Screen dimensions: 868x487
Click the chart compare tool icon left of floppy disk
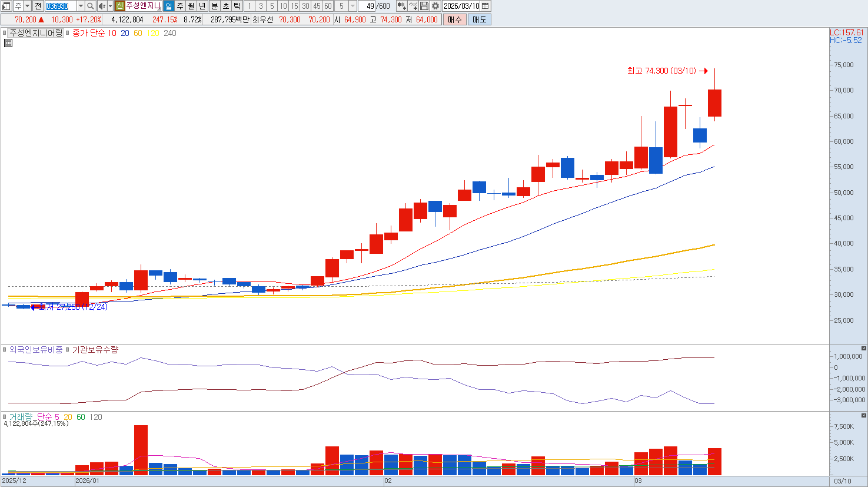(x=413, y=6)
